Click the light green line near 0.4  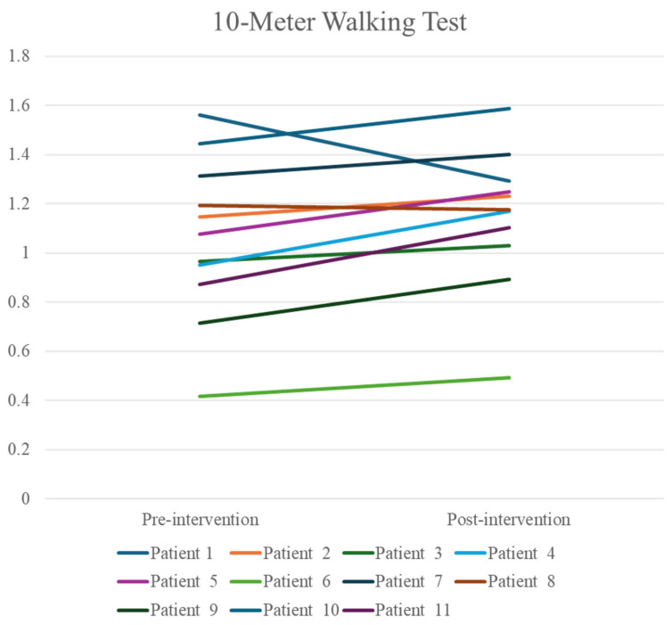click(x=355, y=387)
